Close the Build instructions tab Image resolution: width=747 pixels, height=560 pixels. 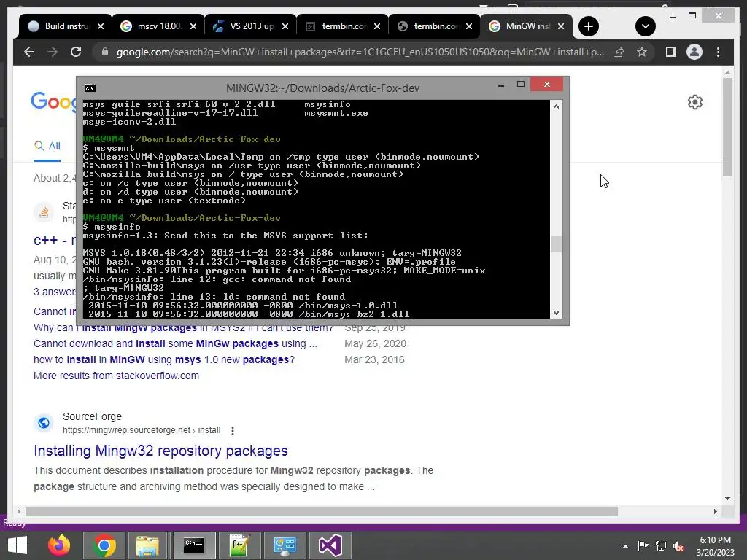click(x=101, y=26)
